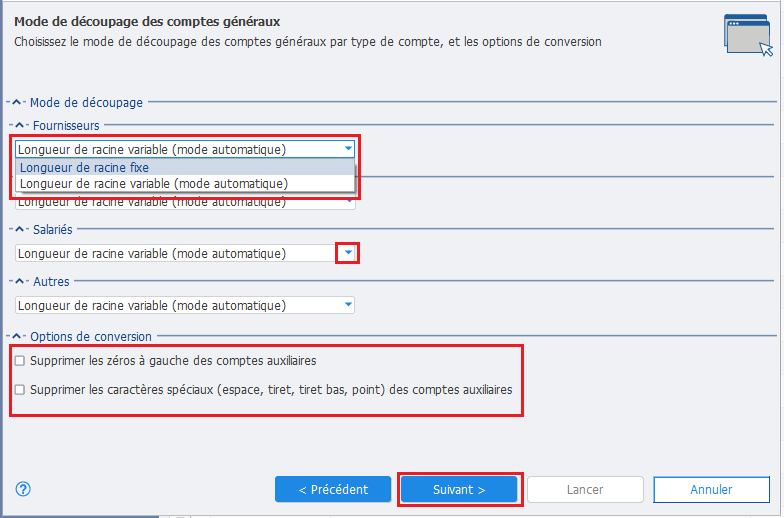Enable Supprimer les caractères spéciaux checkbox
Image resolution: width=784 pixels, height=518 pixels.
coord(20,390)
